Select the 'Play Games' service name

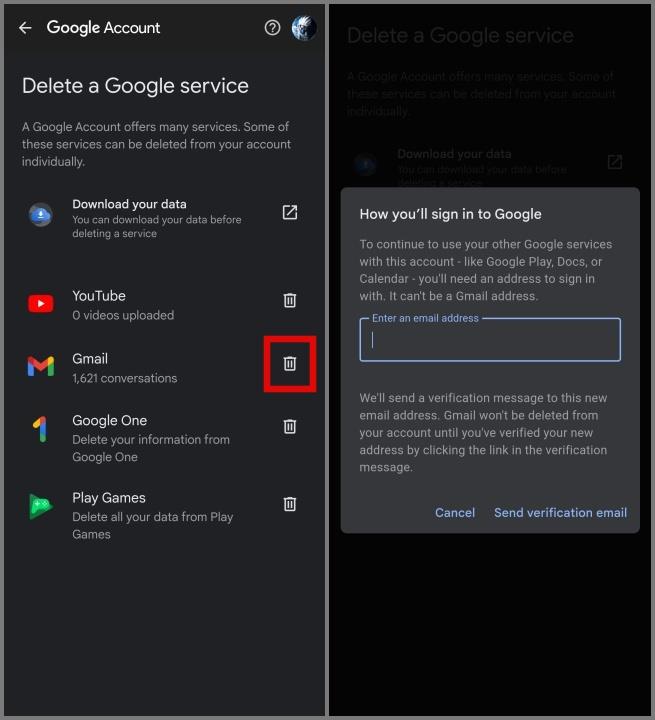(x=109, y=498)
